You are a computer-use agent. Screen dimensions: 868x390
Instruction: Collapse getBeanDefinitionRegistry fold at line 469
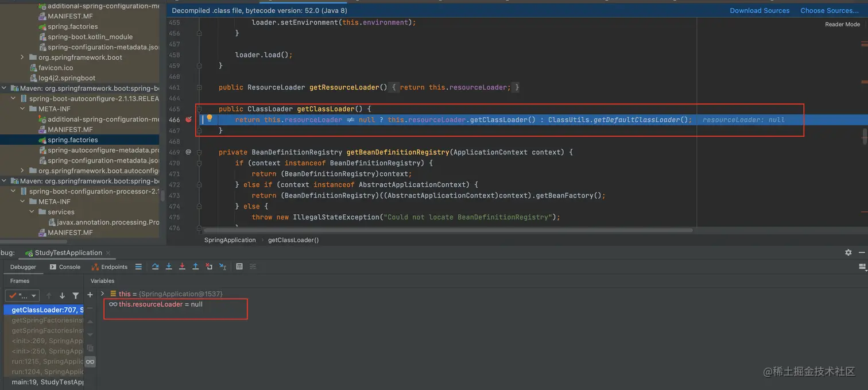(x=199, y=152)
